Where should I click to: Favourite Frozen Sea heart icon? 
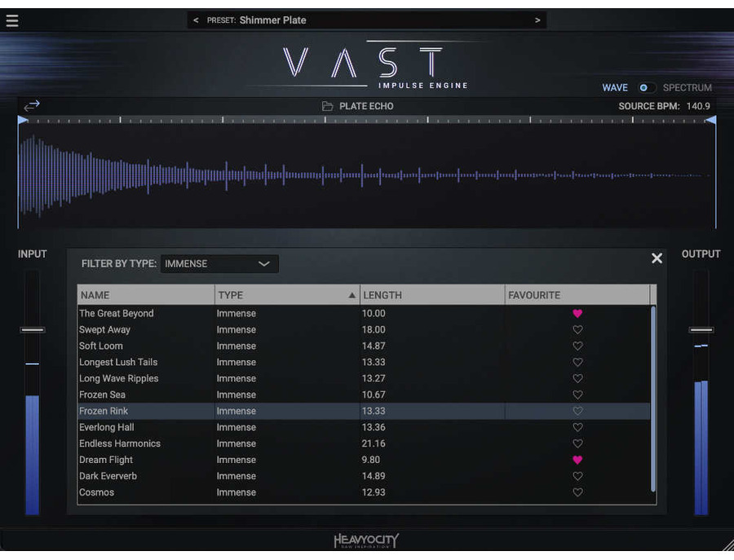click(577, 395)
